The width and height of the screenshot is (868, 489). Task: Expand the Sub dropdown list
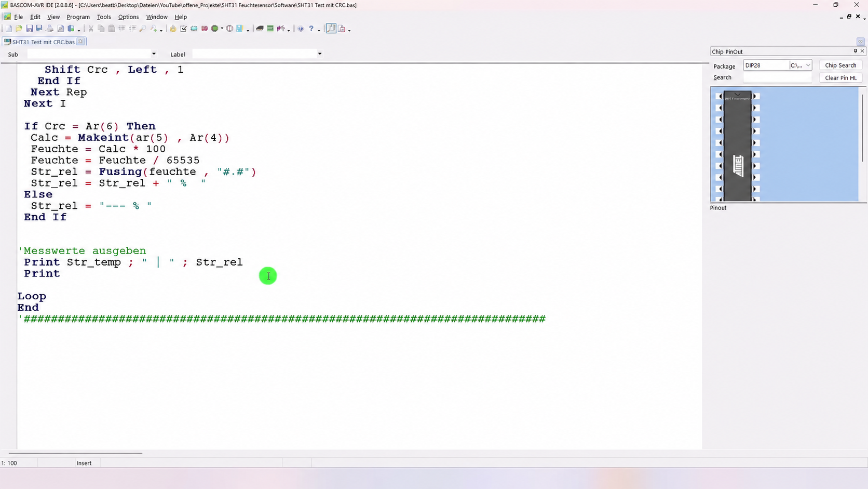point(154,54)
